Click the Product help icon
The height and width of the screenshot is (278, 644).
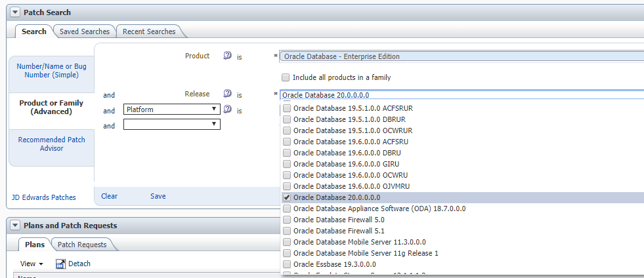pyautogui.click(x=228, y=56)
